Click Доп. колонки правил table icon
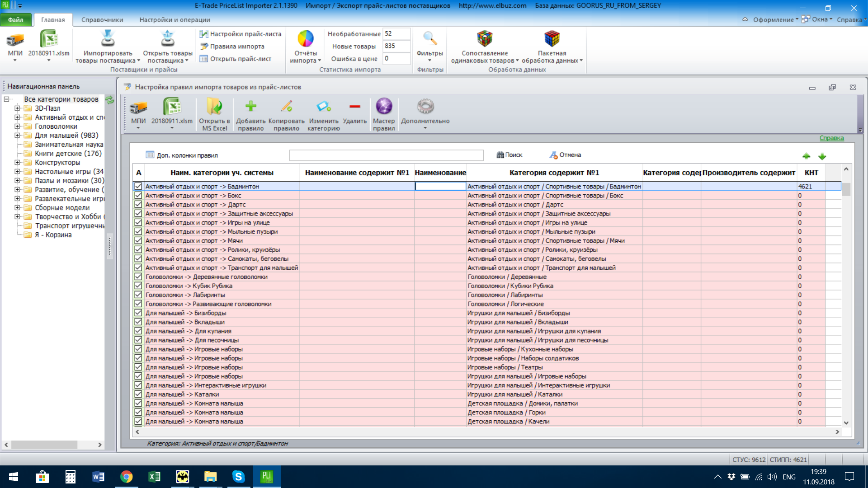The height and width of the screenshot is (488, 868). tap(150, 155)
